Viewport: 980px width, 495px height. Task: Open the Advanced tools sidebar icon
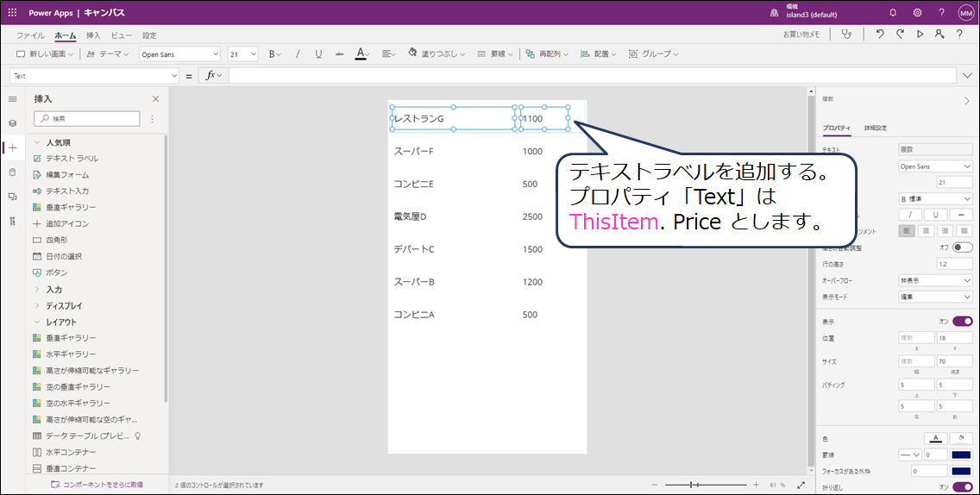click(x=12, y=222)
